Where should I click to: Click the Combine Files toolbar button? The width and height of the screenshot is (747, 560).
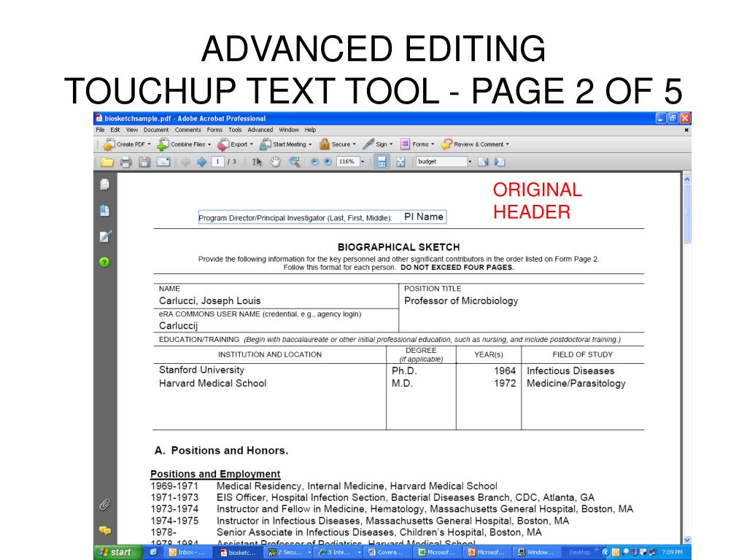[184, 144]
